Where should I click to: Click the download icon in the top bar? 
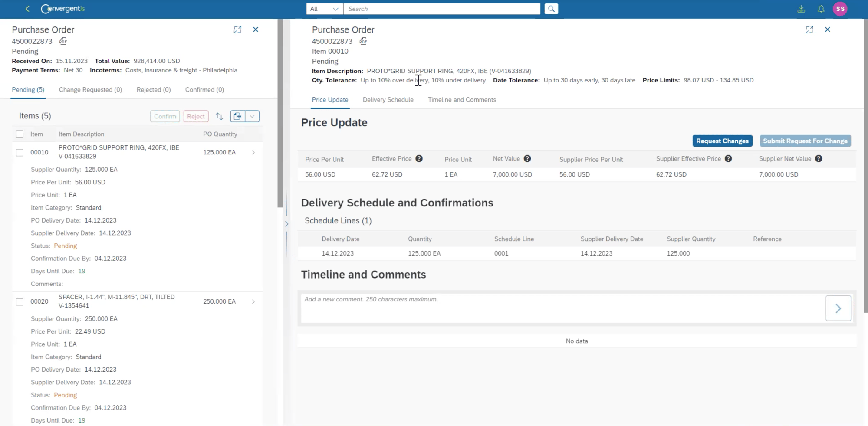[x=801, y=9]
